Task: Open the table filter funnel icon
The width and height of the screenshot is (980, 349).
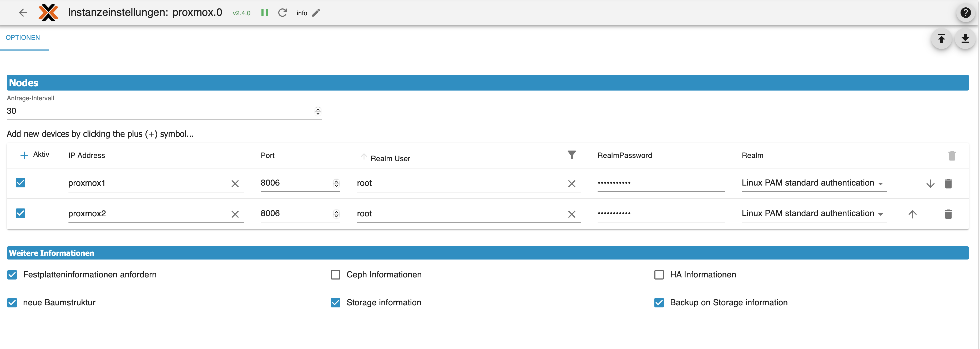Action: 572,154
